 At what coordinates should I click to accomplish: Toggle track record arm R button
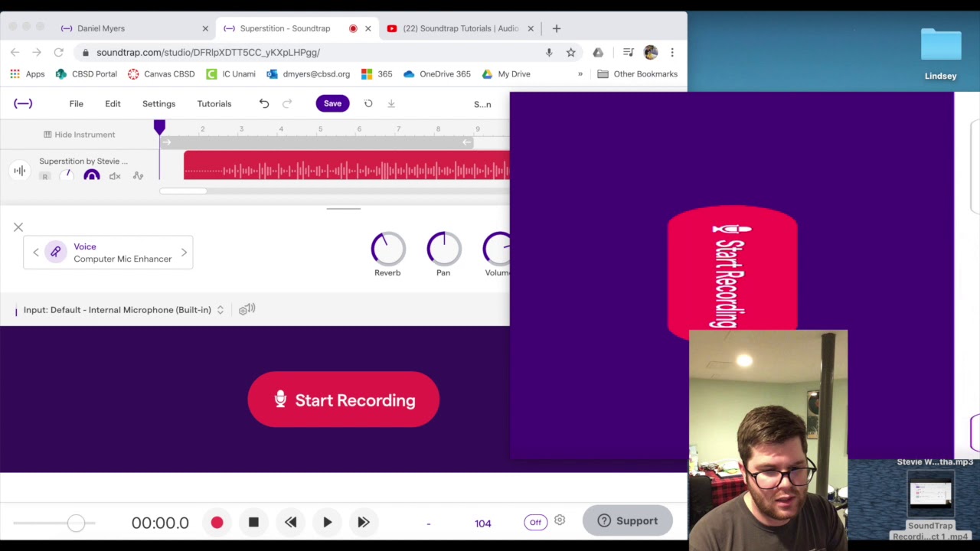point(44,177)
